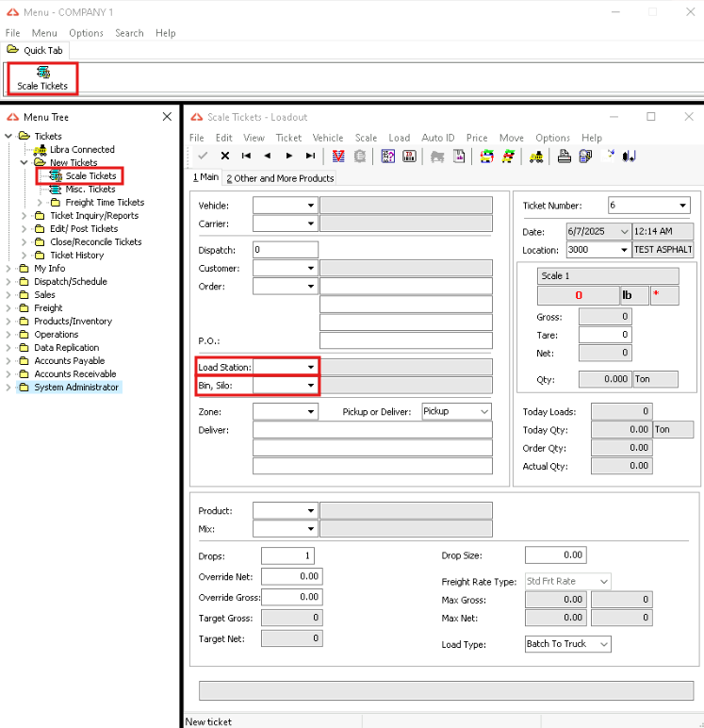The height and width of the screenshot is (728, 704).
Task: Click the P.O. input field
Action: 406,340
